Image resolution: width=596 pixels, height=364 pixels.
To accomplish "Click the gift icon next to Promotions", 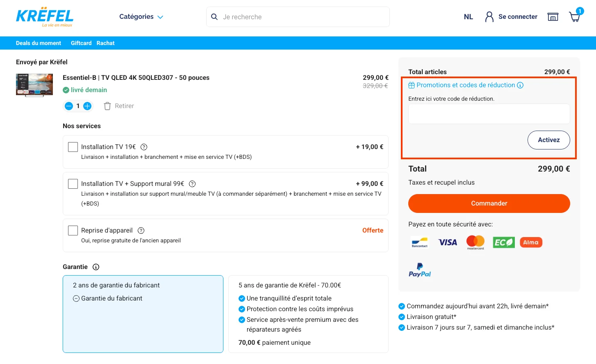I will (412, 85).
